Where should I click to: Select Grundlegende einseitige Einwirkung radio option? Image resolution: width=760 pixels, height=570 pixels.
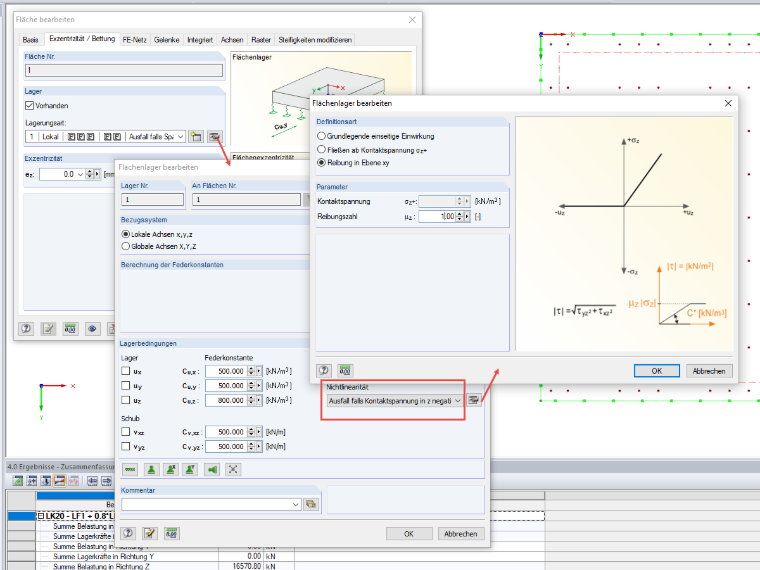(321, 136)
